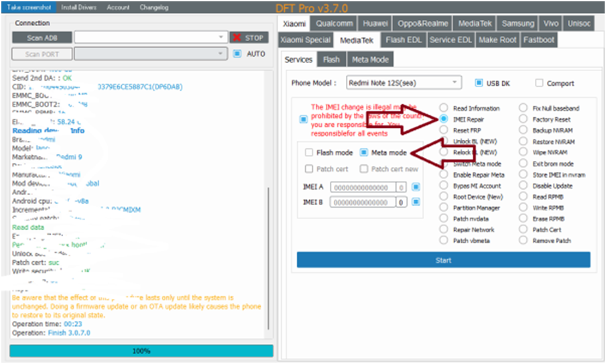The width and height of the screenshot is (606, 364).
Task: Switch to the Services sub-tab
Action: point(298,60)
